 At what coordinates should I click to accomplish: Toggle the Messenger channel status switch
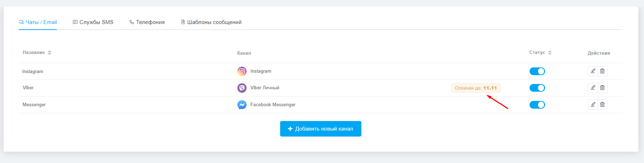pyautogui.click(x=537, y=105)
